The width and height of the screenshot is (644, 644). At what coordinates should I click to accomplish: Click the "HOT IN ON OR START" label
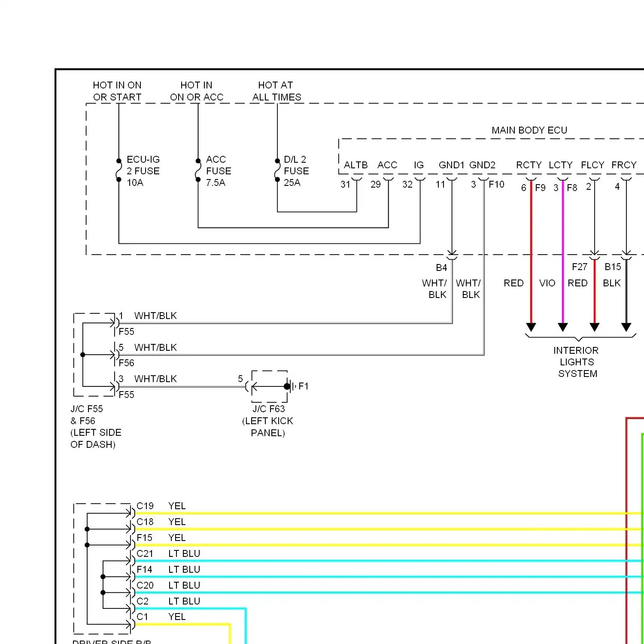click(x=117, y=91)
